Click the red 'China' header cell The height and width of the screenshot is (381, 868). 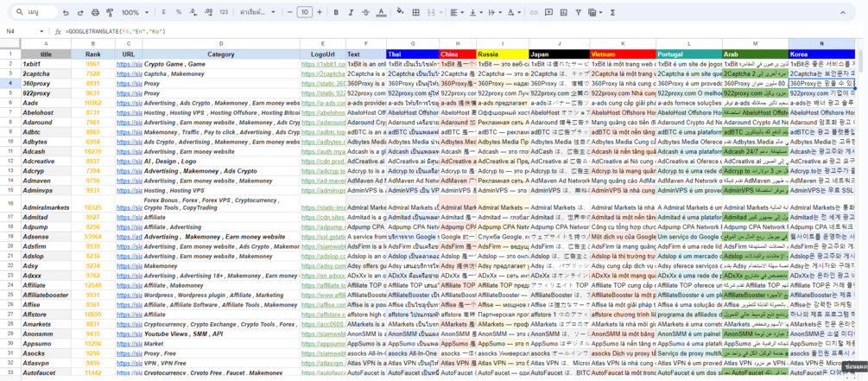[x=458, y=54]
